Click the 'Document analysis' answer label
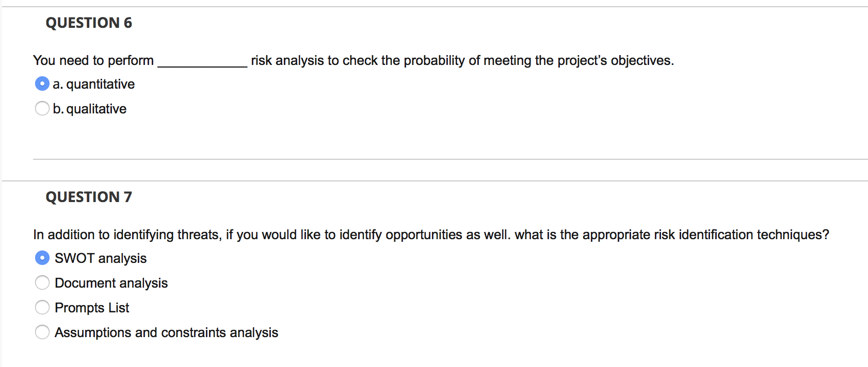 point(111,282)
